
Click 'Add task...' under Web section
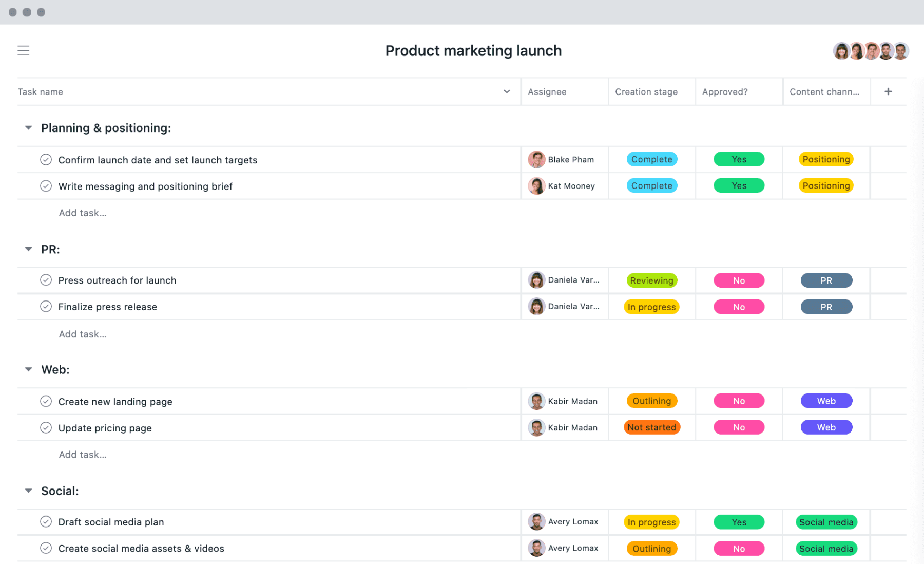pyautogui.click(x=83, y=455)
